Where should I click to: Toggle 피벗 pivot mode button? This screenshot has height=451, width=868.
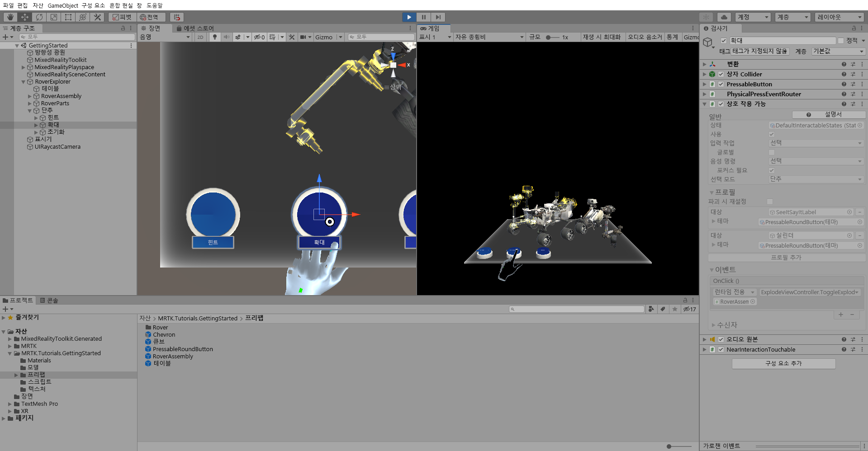(122, 17)
